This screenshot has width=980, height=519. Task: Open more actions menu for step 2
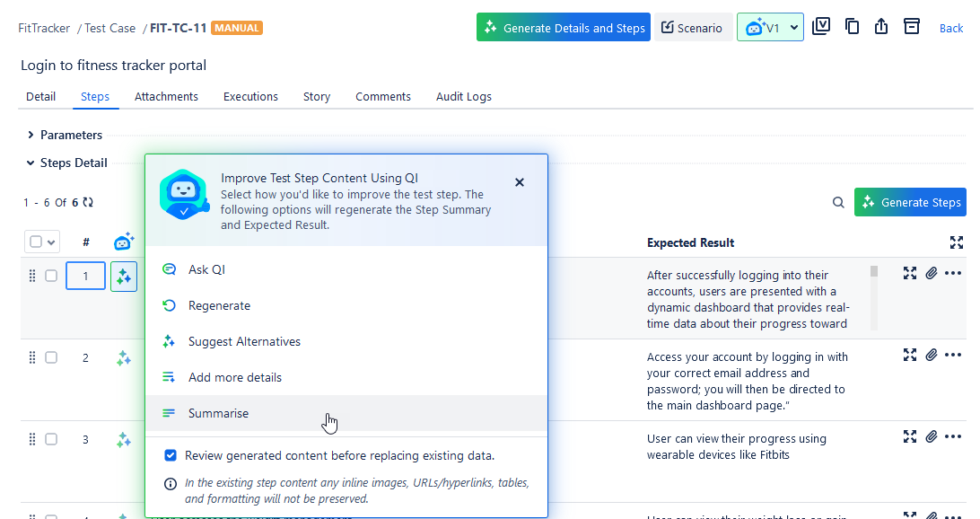[x=953, y=356]
